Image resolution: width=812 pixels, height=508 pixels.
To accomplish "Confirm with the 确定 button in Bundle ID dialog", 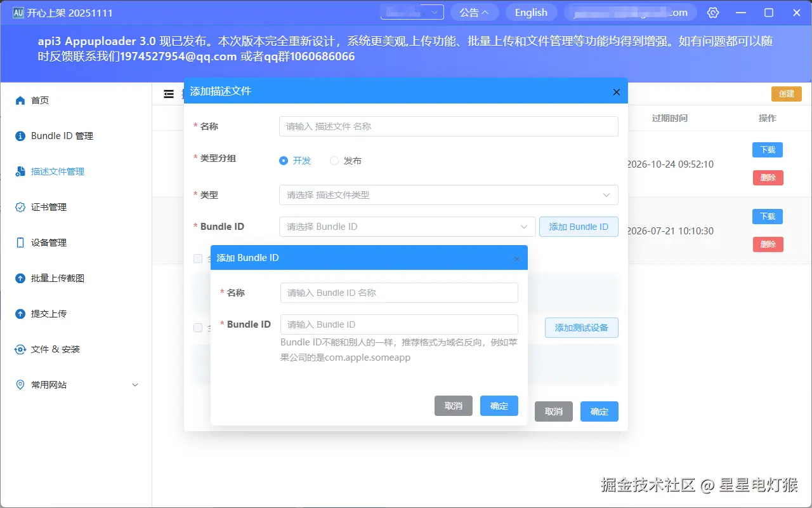I will coord(499,406).
